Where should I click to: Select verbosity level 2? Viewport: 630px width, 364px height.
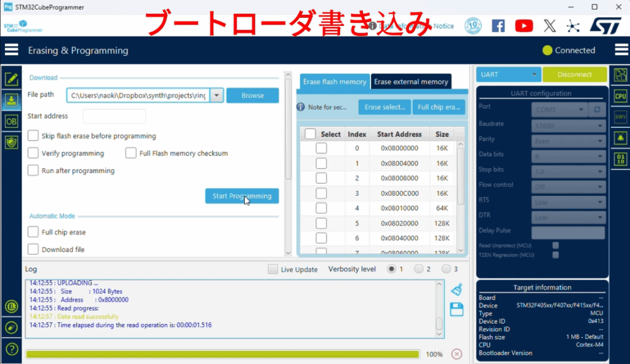tap(418, 269)
